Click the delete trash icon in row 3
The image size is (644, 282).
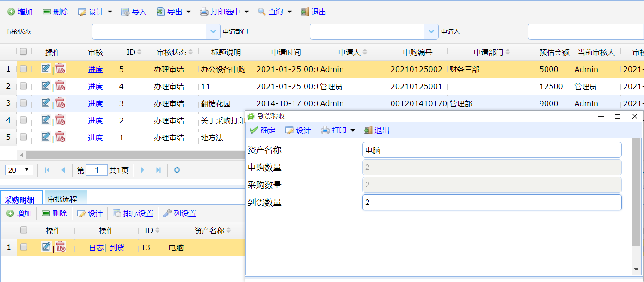(60, 103)
